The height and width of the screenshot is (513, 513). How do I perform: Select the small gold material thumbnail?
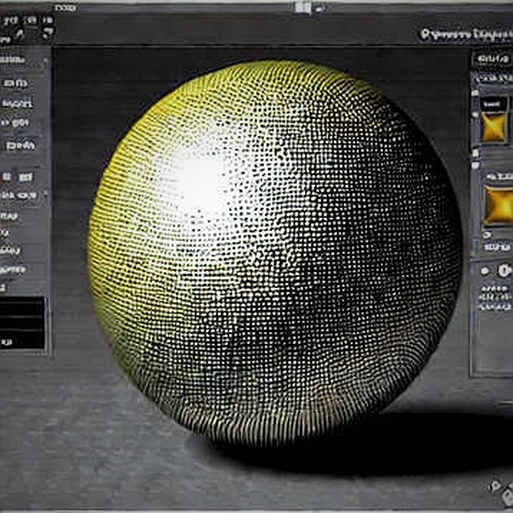coord(494,127)
